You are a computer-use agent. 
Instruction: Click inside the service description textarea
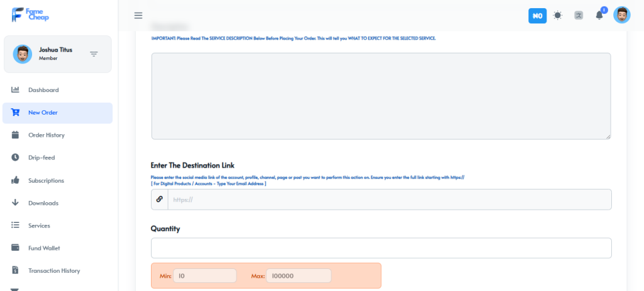click(380, 96)
